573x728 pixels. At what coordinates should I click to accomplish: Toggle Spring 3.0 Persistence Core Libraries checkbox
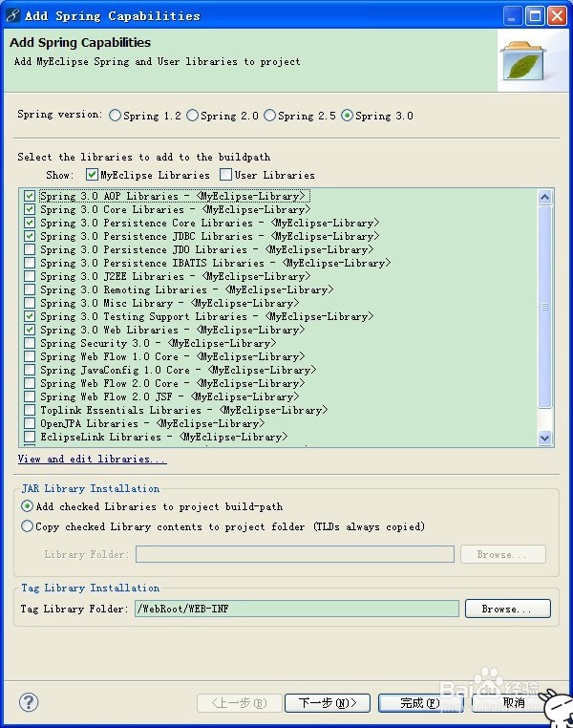(x=30, y=223)
